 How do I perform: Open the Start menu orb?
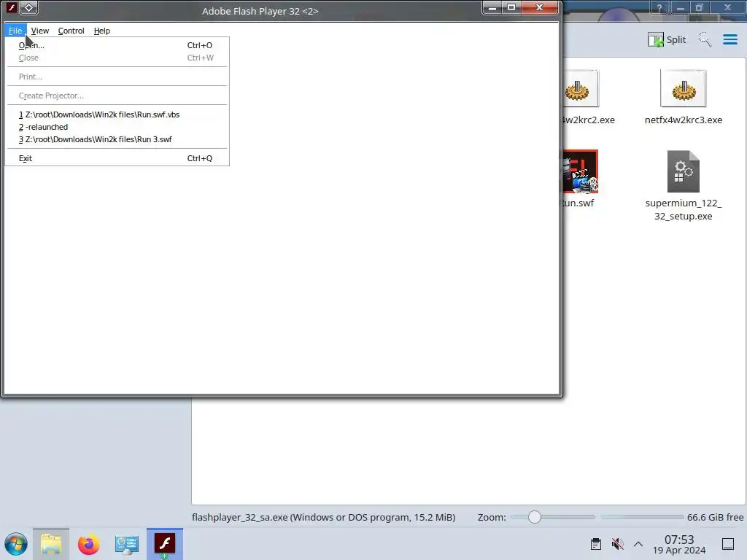(16, 544)
